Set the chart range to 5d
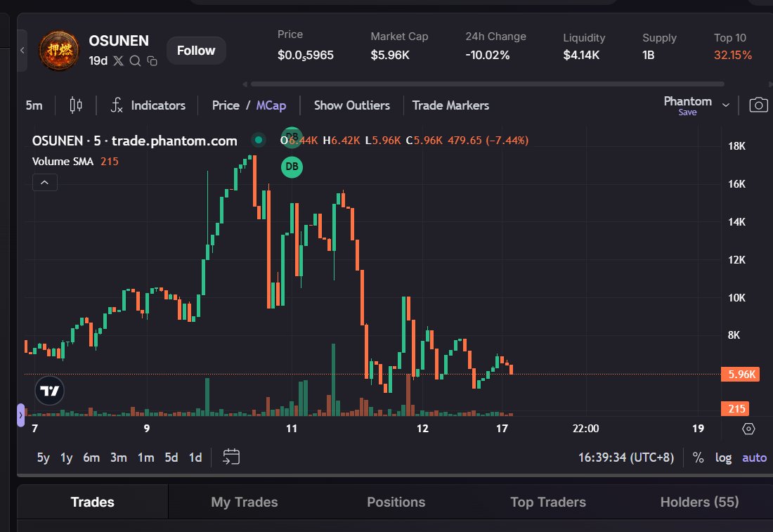The width and height of the screenshot is (773, 532). (x=171, y=458)
